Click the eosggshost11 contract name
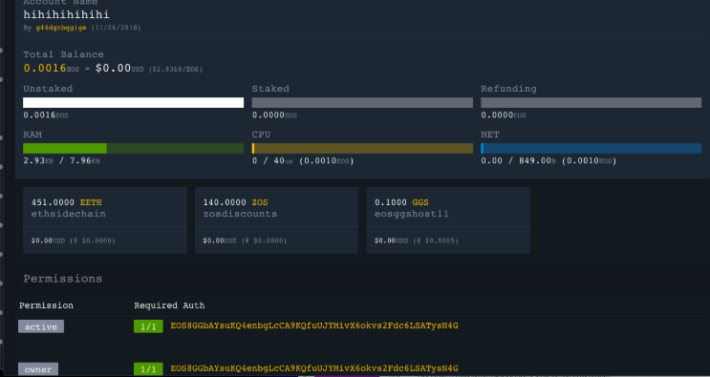The height and width of the screenshot is (377, 710). 412,214
